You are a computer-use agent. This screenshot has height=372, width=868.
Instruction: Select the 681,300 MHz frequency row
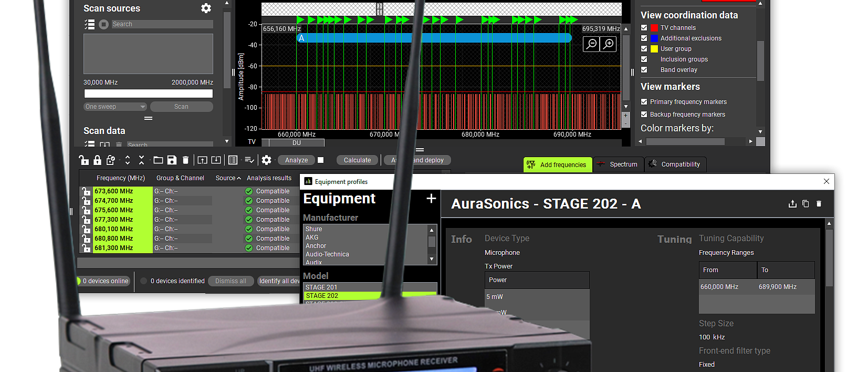click(189, 248)
